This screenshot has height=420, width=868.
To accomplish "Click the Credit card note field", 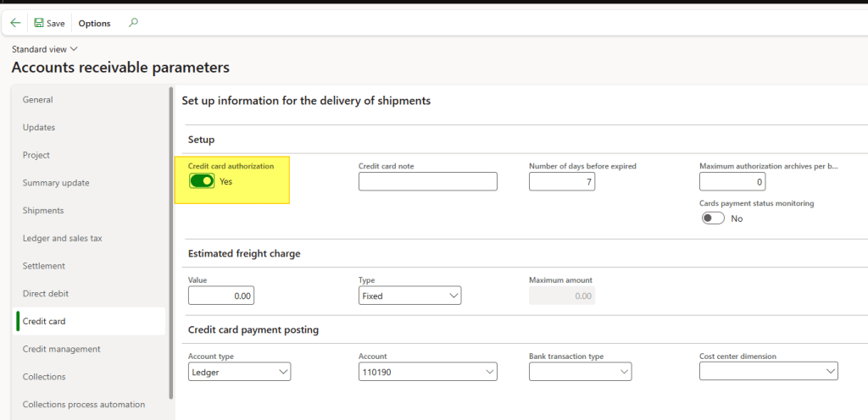I will [427, 181].
